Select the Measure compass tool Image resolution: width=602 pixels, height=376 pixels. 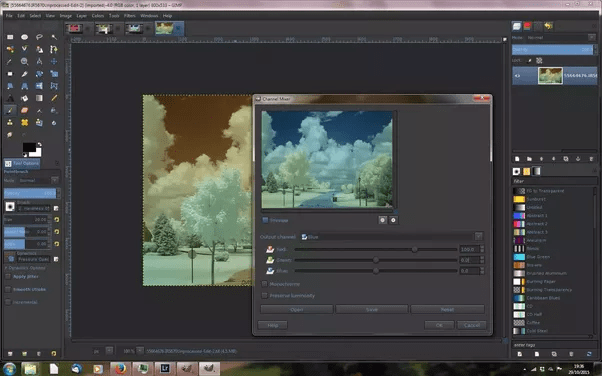[39, 61]
